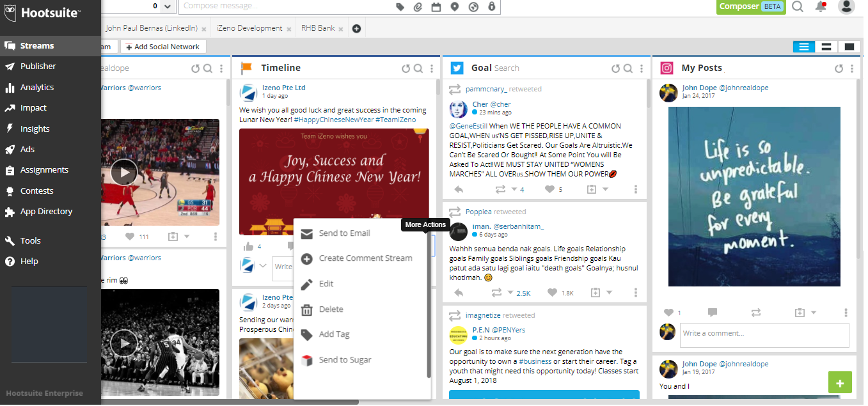
Task: Switch to iZeno Development tab
Action: (x=249, y=29)
